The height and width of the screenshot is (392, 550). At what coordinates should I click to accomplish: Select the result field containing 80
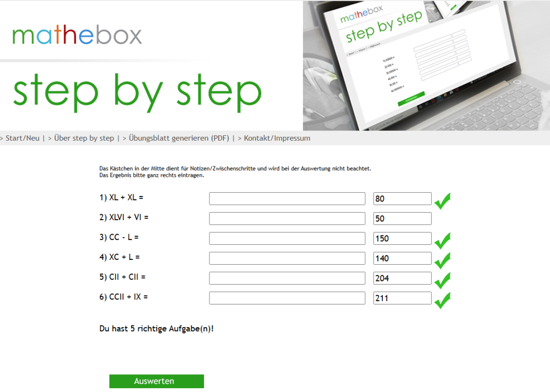[x=402, y=199]
